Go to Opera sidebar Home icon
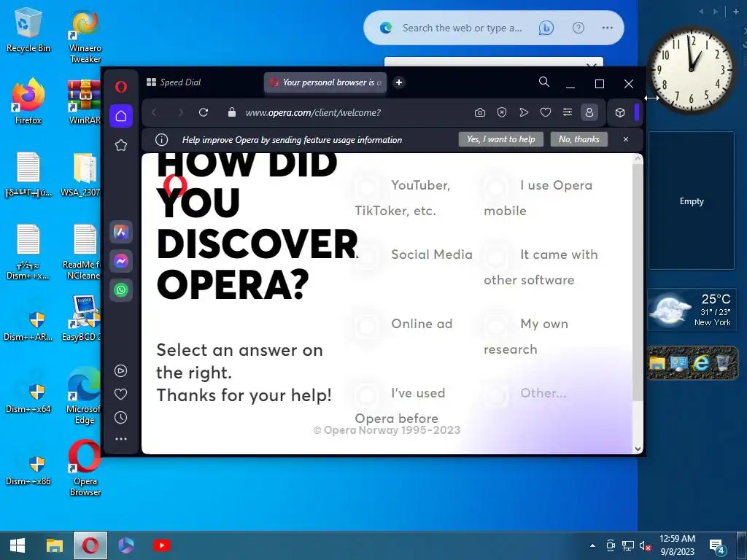The image size is (747, 560). tap(121, 116)
